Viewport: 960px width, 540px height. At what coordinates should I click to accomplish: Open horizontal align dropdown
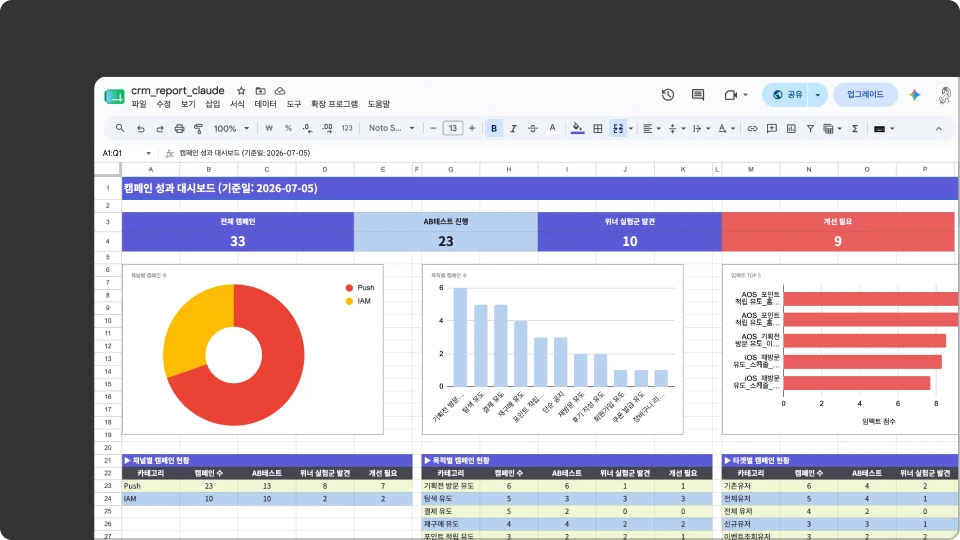tap(651, 129)
